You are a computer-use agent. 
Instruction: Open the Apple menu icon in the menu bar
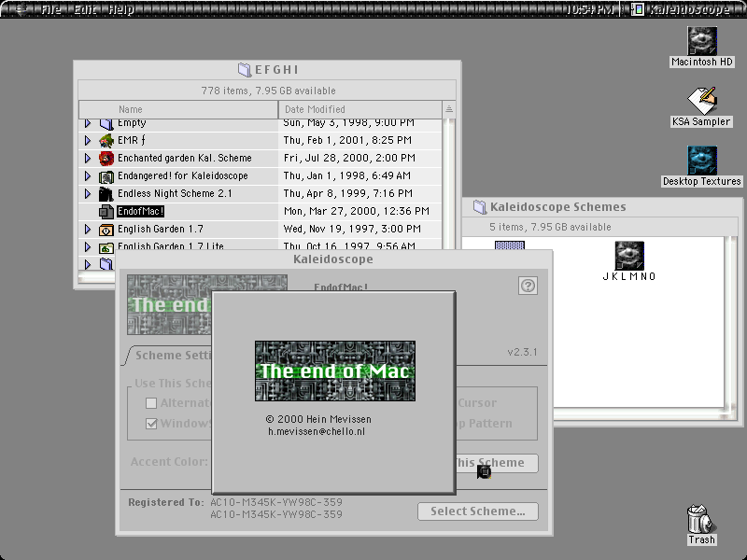(x=20, y=8)
